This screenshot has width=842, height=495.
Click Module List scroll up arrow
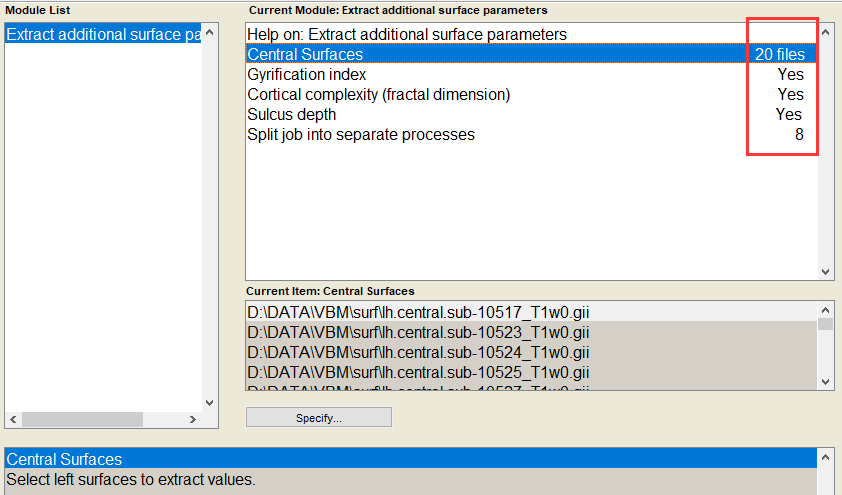(209, 32)
